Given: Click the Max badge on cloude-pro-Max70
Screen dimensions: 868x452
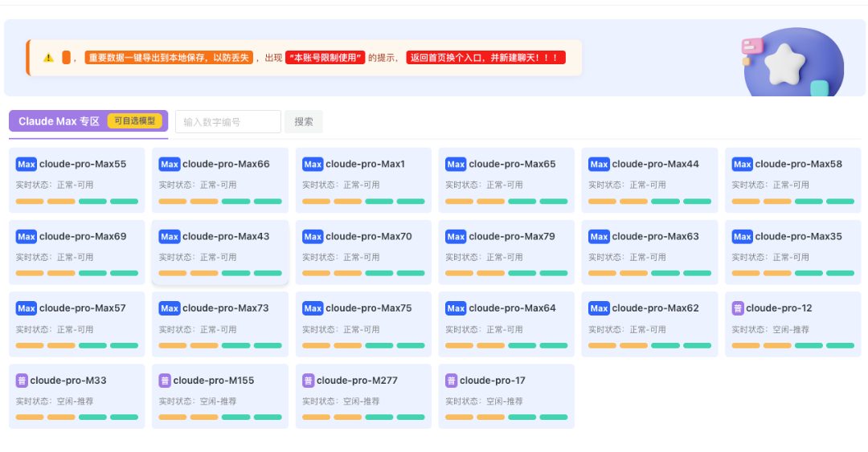Looking at the screenshot, I should (x=313, y=237).
